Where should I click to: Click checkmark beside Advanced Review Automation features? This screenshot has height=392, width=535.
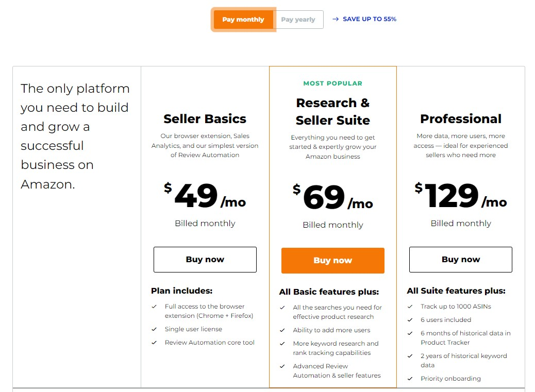click(282, 366)
